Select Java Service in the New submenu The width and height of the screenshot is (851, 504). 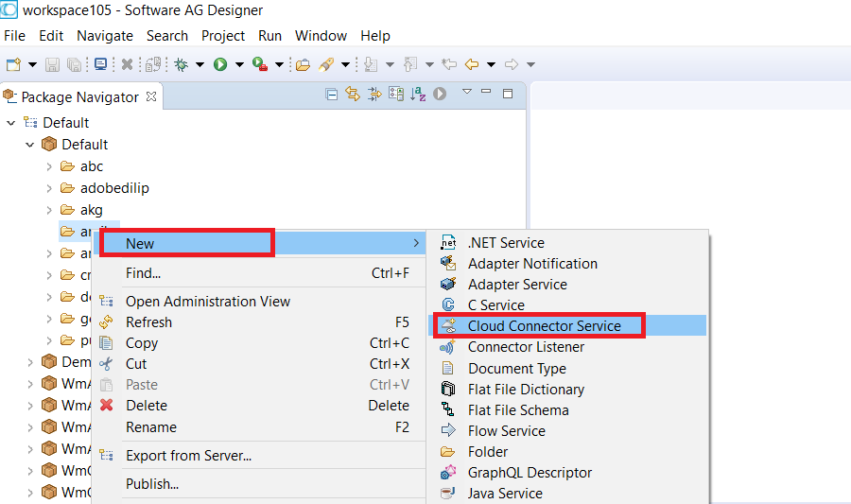click(x=567, y=494)
